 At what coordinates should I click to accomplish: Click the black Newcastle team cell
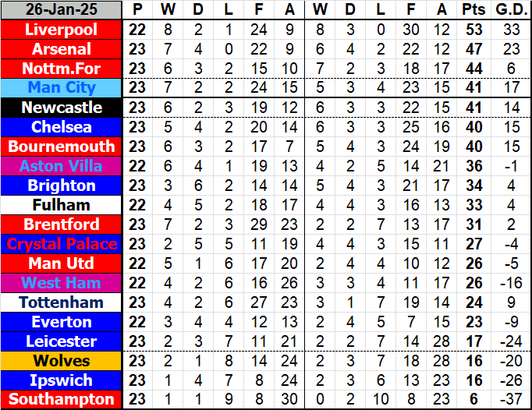62,108
